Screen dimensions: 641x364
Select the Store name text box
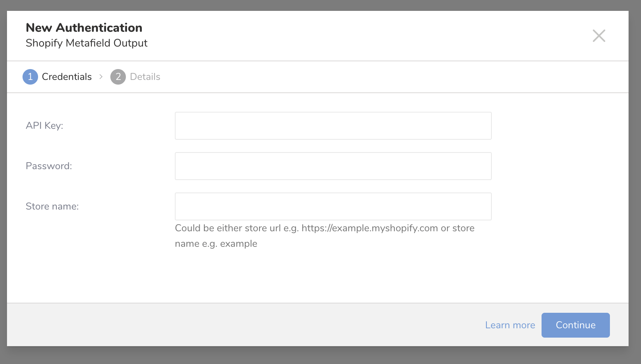(x=333, y=206)
